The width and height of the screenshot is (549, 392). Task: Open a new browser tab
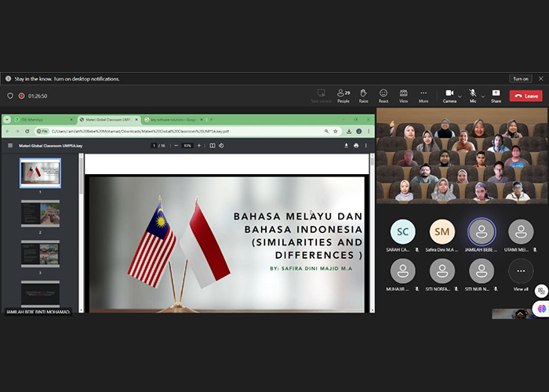211,120
